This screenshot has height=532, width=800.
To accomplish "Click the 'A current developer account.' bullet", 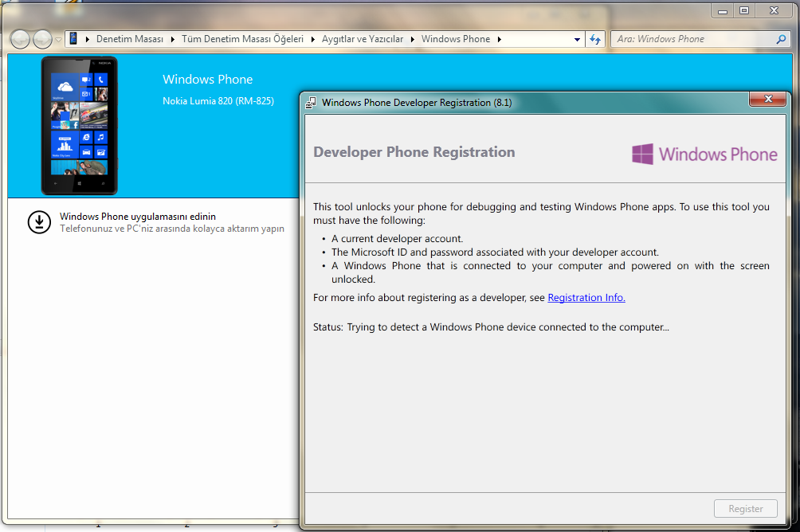I will point(397,239).
